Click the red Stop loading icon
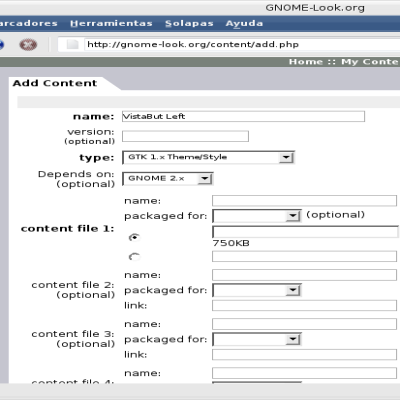400x400 pixels. [28, 45]
